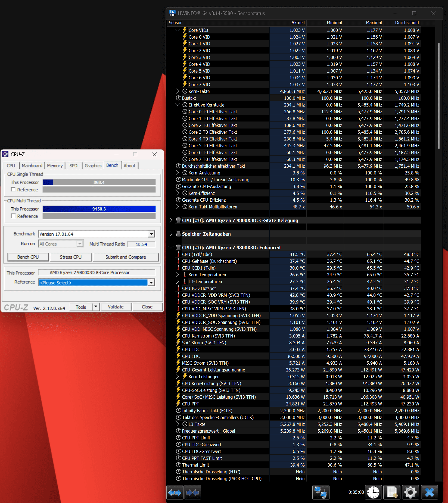
Task: Click the clock reset timer icon in HWiNFO
Action: pyautogui.click(x=373, y=492)
